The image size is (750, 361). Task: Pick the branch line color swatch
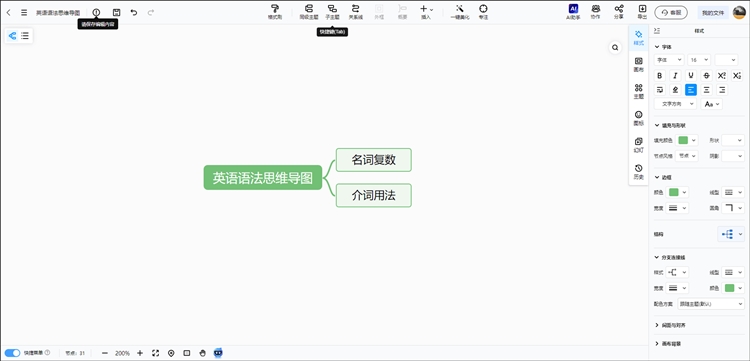click(x=729, y=288)
